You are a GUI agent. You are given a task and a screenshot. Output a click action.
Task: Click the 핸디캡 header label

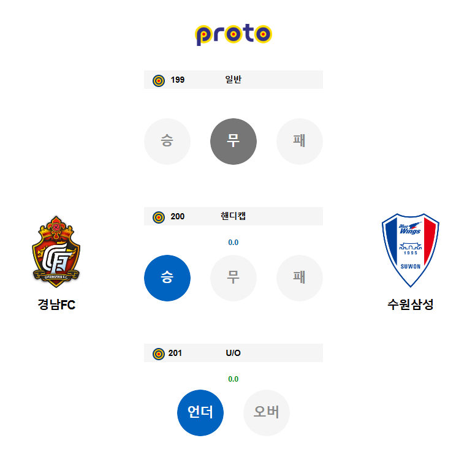click(233, 216)
